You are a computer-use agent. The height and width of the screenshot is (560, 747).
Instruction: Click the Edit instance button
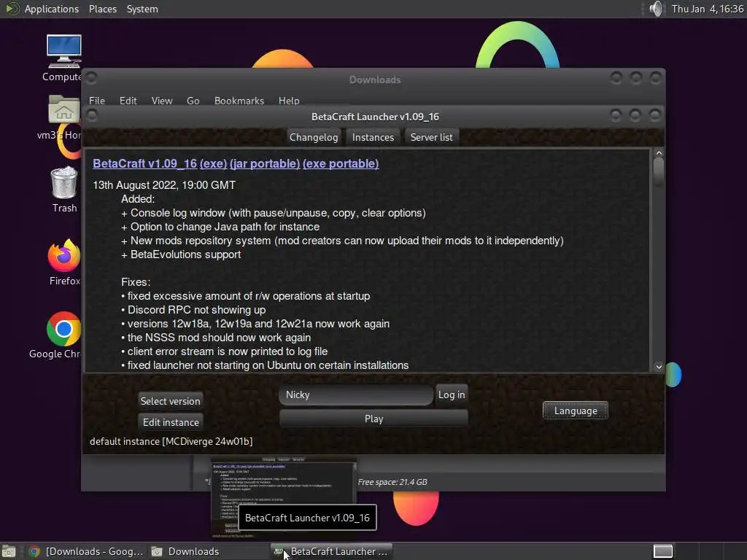click(171, 422)
